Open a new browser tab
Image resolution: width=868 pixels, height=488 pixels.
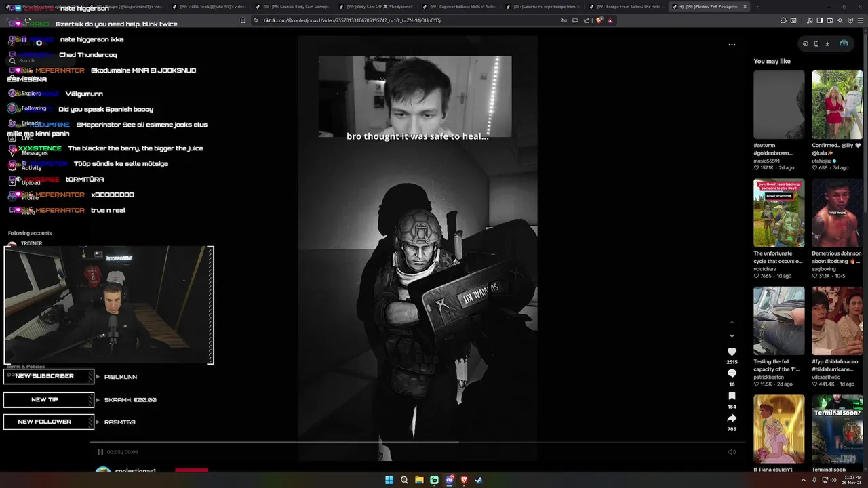(x=757, y=7)
